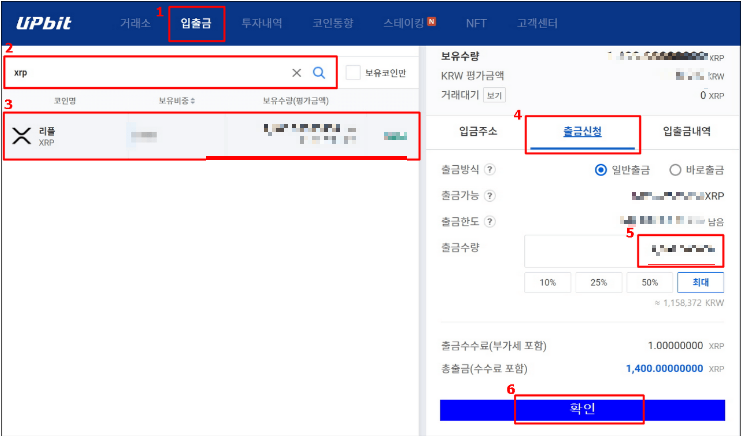Click the KRW 평가금액 label

coord(472,76)
